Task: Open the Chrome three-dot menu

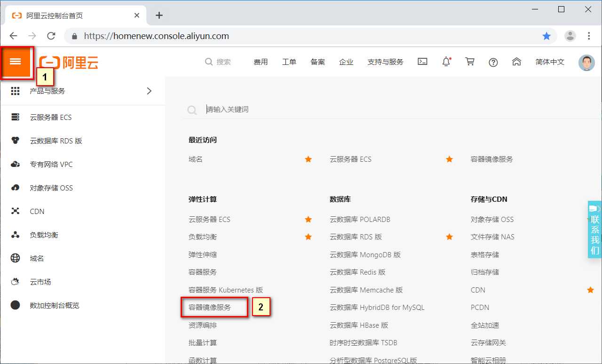Action: point(589,36)
